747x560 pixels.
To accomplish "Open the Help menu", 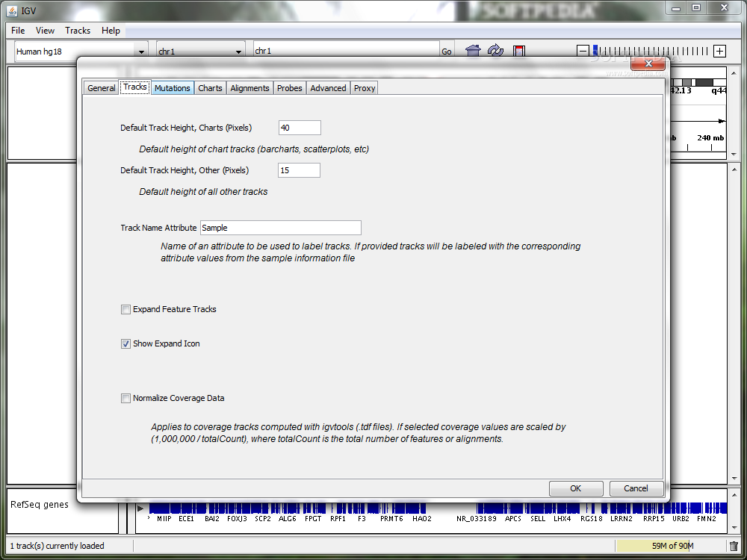I will pyautogui.click(x=111, y=31).
